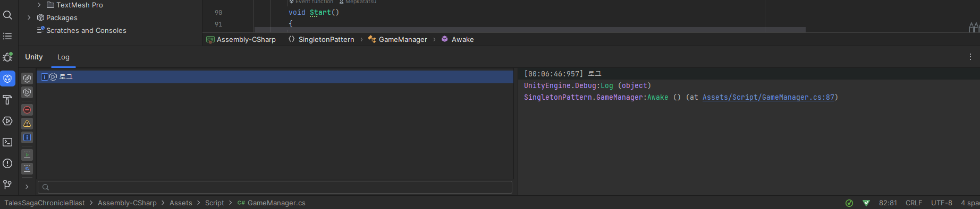Toggle showing warning messages in log
The width and height of the screenshot is (980, 209).
[x=27, y=124]
